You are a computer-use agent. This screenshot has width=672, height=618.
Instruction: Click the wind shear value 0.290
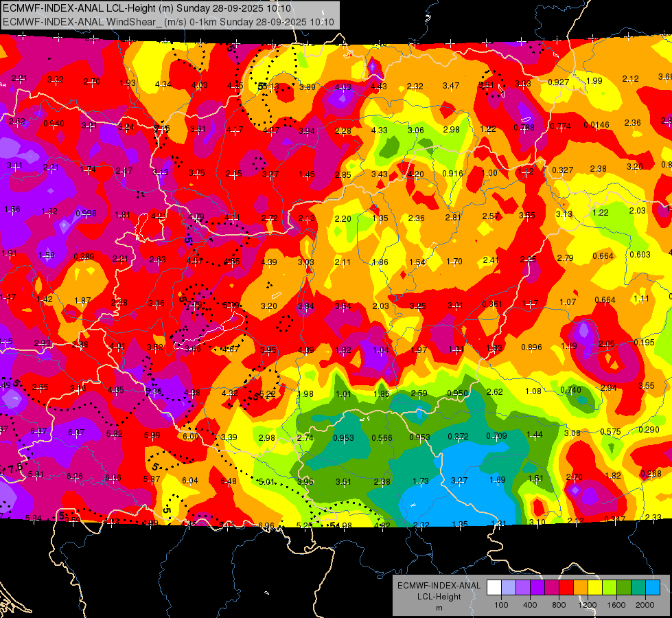pos(649,430)
